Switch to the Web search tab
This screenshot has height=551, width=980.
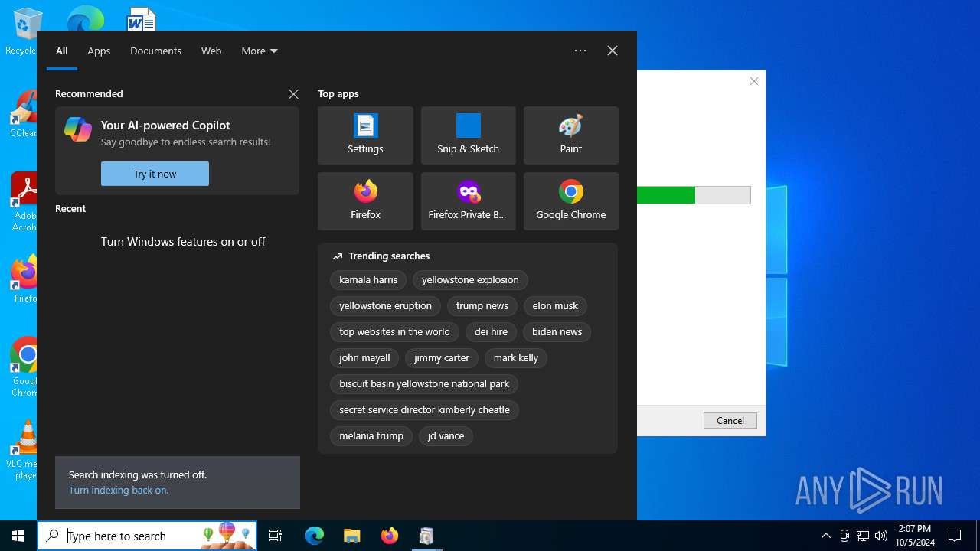[x=211, y=51]
